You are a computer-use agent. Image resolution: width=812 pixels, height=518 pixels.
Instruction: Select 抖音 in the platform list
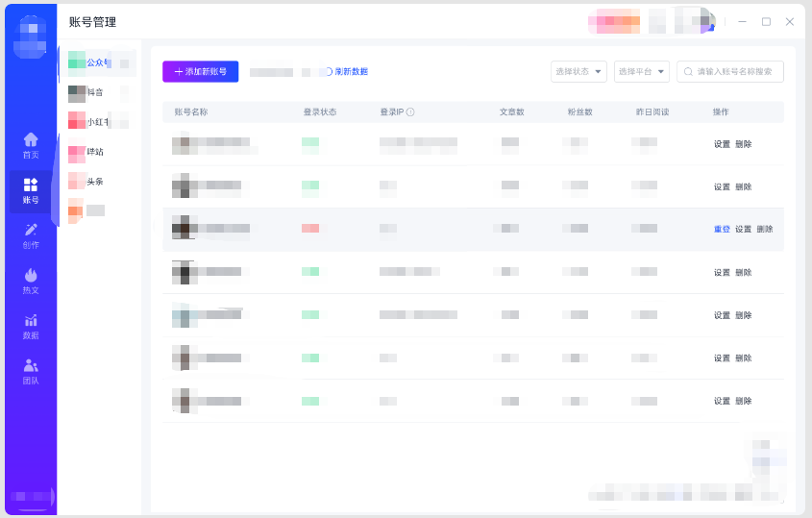pyautogui.click(x=94, y=92)
